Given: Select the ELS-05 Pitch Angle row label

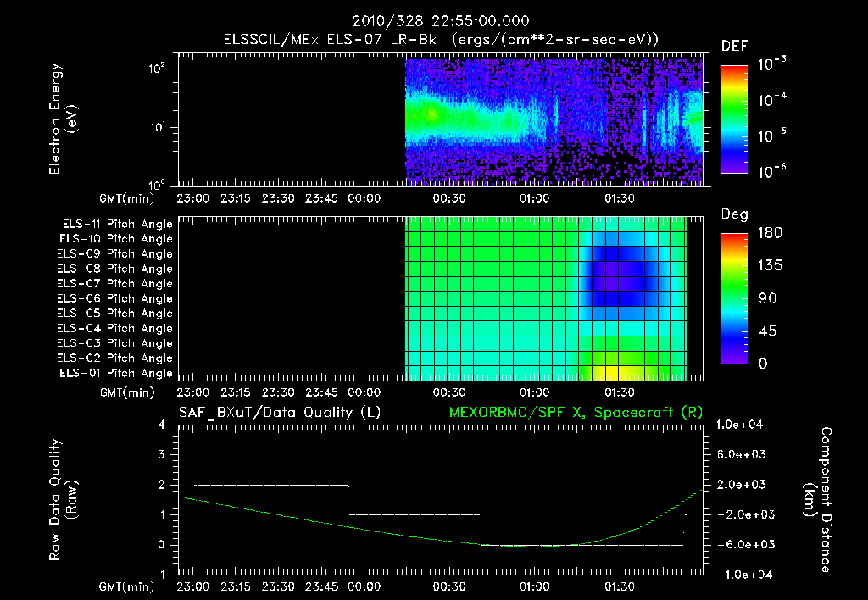Looking at the screenshot, I should click(x=115, y=314).
